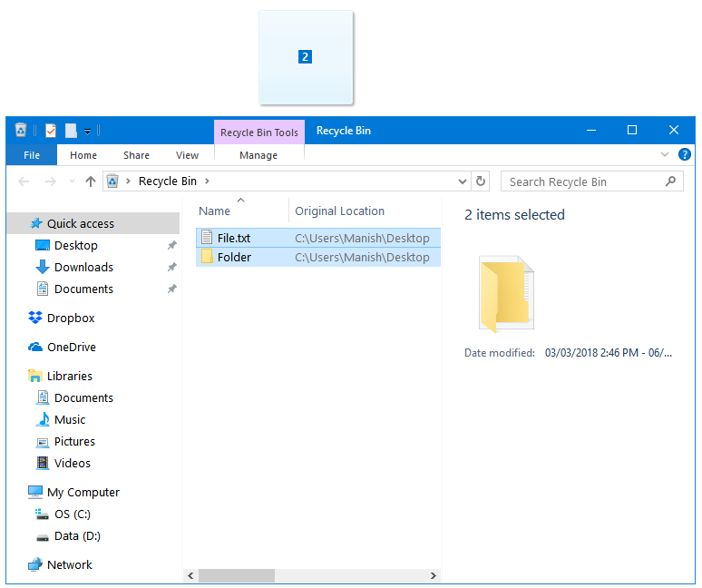702x588 pixels.
Task: Click the Search Recycle Bin field
Action: pos(592,181)
